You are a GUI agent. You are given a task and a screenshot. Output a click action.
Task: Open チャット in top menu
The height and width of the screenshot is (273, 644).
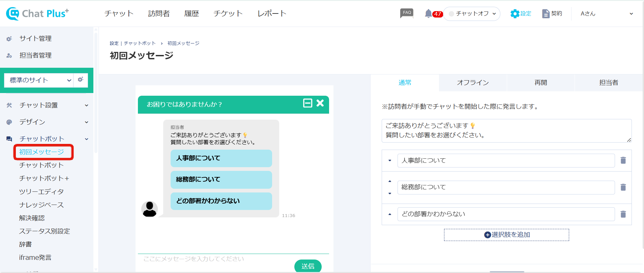pyautogui.click(x=119, y=13)
